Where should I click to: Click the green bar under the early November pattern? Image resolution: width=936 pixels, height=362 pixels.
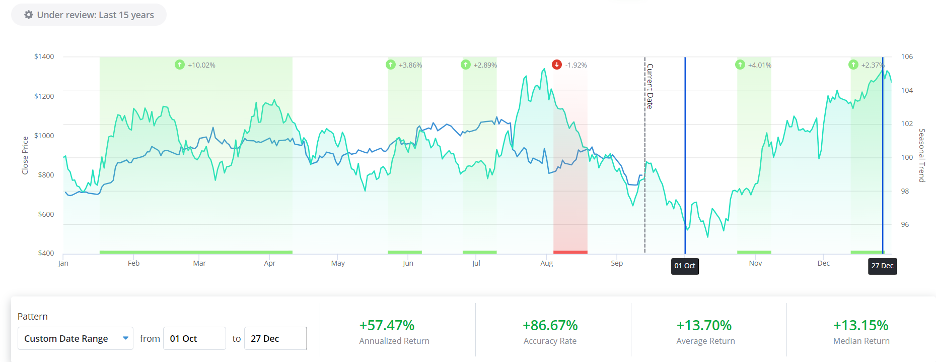pyautogui.click(x=754, y=252)
